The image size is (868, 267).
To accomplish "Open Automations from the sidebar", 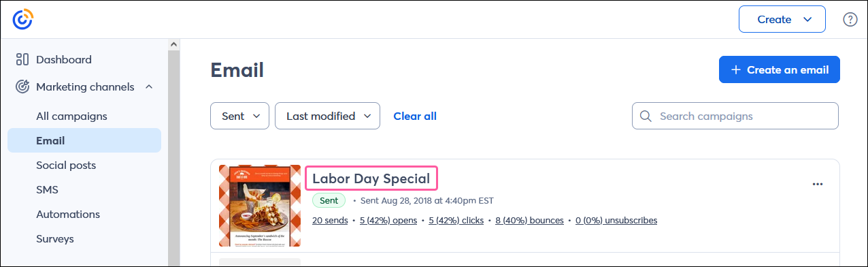I will pos(68,214).
